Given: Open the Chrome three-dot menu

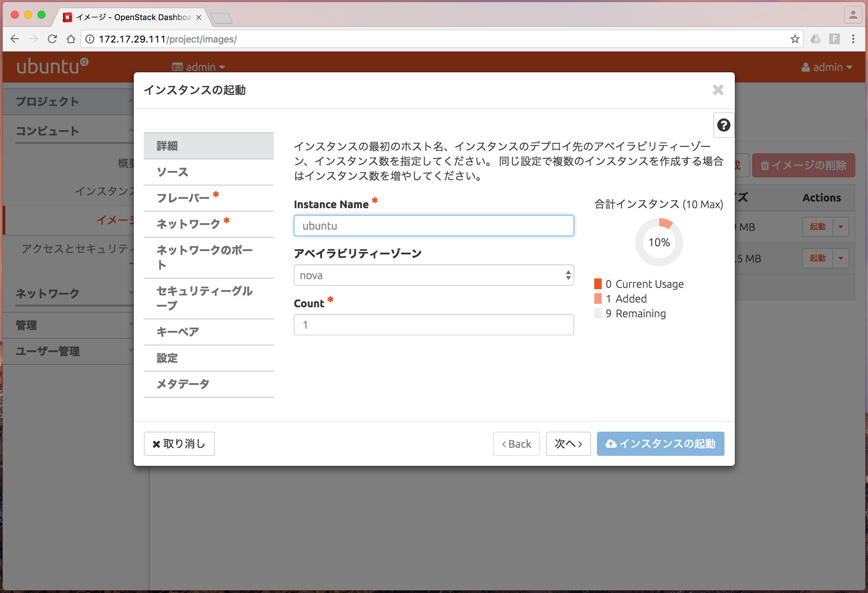Looking at the screenshot, I should 853,39.
